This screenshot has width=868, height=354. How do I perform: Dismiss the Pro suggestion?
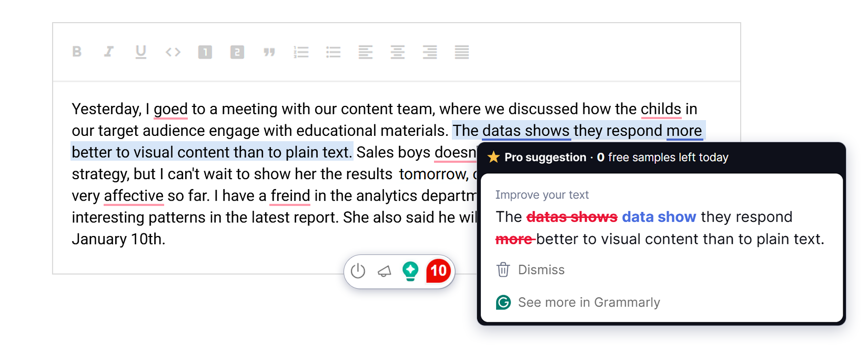click(541, 270)
